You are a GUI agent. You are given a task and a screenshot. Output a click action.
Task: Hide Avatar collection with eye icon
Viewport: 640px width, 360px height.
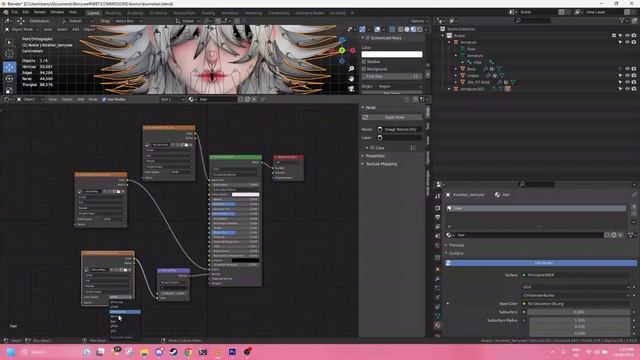627,36
